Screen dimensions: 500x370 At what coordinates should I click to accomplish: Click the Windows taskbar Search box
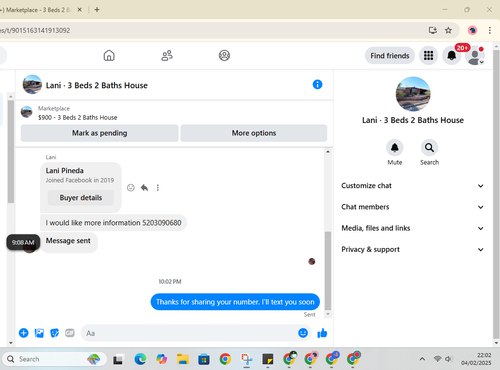(x=55, y=359)
